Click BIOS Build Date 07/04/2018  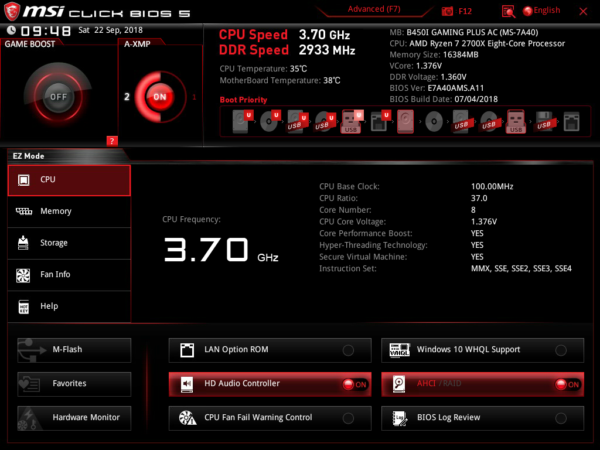pyautogui.click(x=476, y=99)
